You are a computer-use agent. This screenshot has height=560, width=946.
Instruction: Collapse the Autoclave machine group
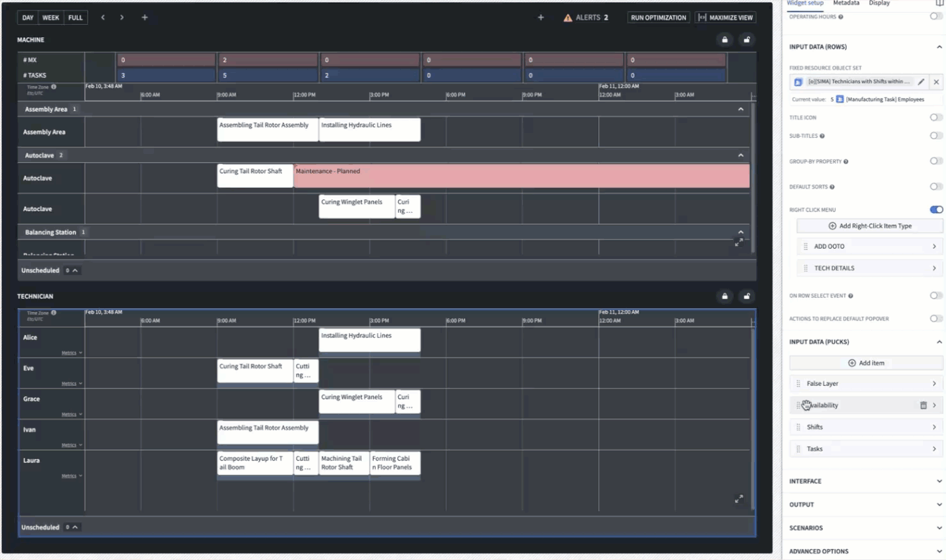tap(741, 155)
